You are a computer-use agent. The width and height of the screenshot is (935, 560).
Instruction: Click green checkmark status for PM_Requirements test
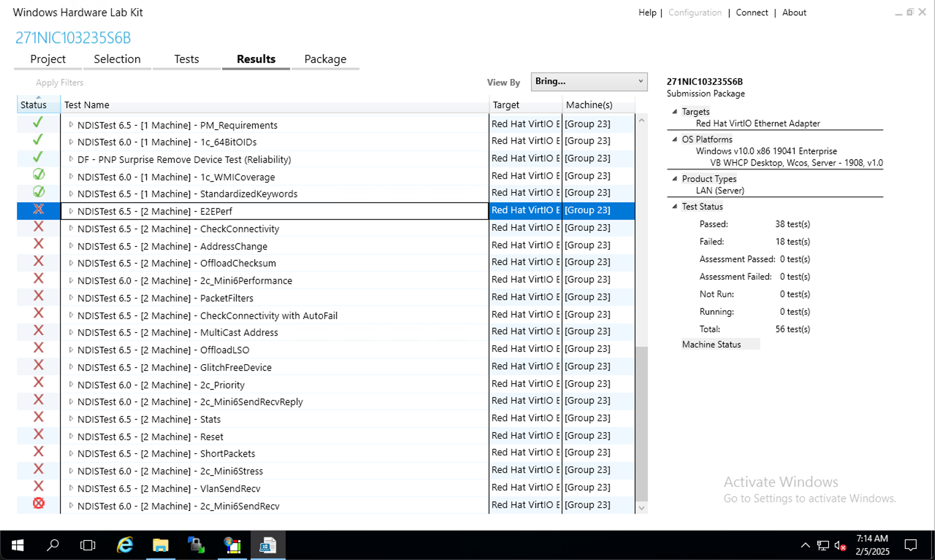pos(38,123)
